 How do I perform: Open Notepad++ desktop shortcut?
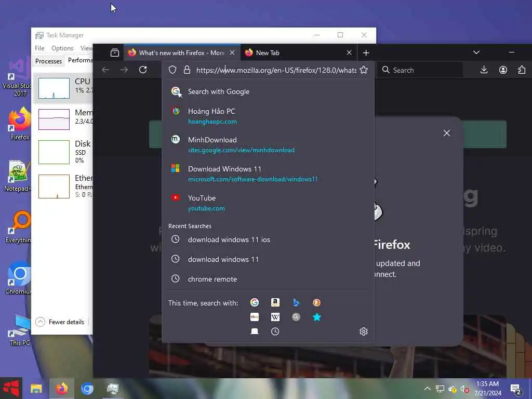(x=18, y=176)
